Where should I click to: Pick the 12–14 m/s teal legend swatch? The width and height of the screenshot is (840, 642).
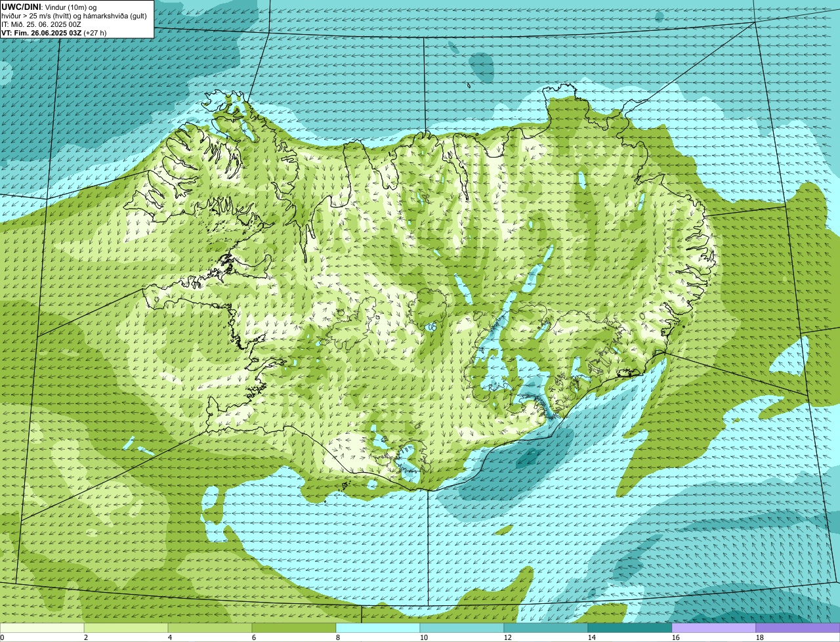[x=546, y=628]
